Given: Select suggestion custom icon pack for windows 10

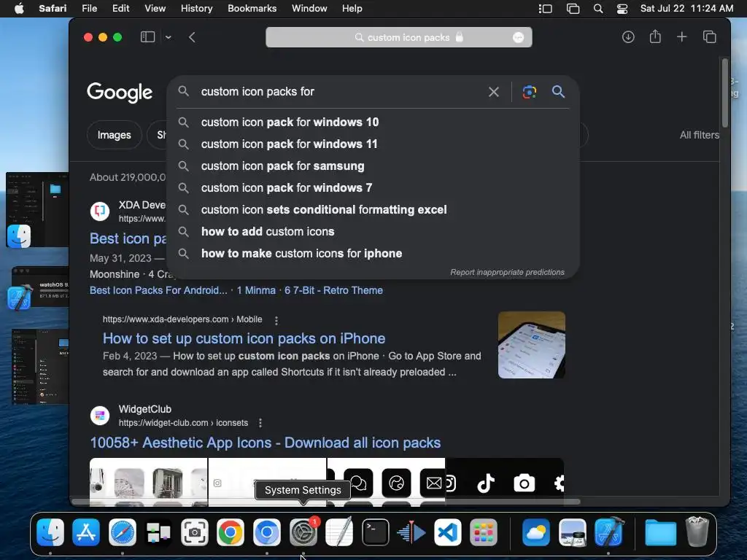Looking at the screenshot, I should point(373,122).
